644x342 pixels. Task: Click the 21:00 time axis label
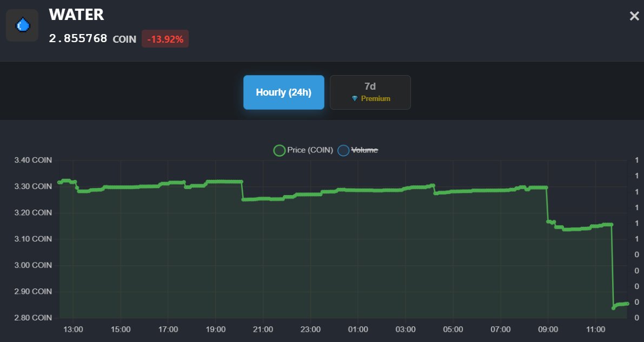[x=263, y=329]
